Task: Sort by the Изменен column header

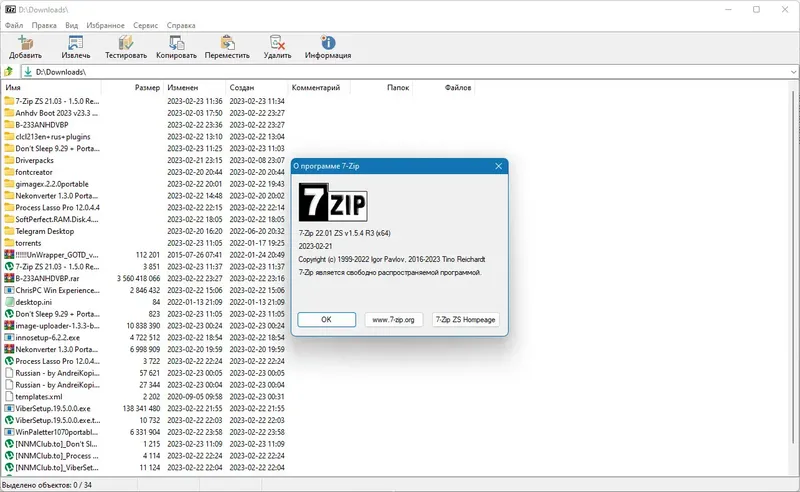Action: coord(195,87)
